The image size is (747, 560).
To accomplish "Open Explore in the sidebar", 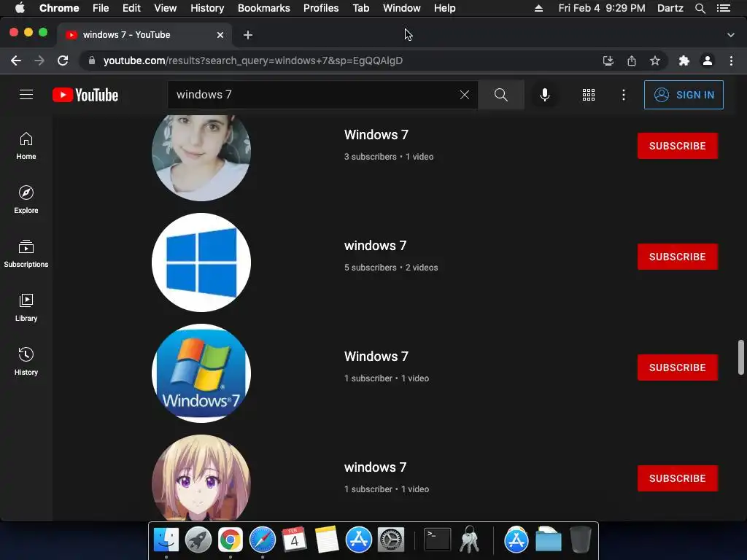I will coord(26,200).
